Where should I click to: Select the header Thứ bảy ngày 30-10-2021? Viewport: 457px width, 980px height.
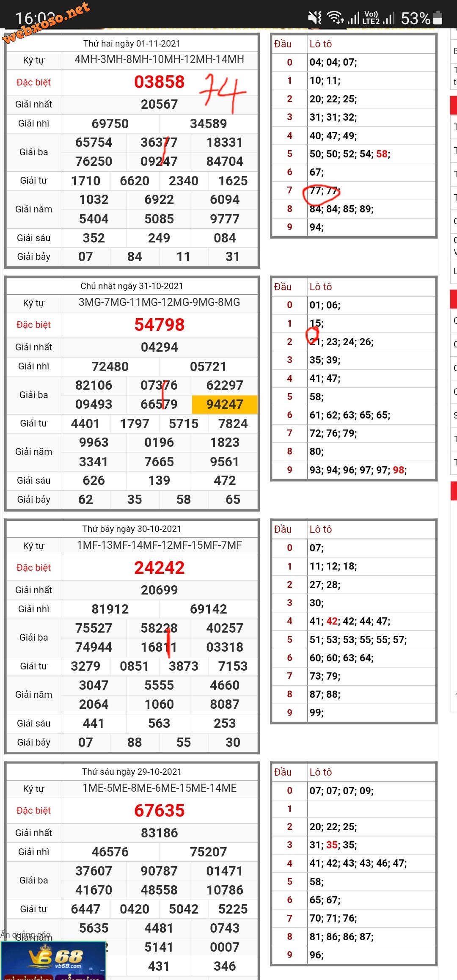pyautogui.click(x=132, y=529)
